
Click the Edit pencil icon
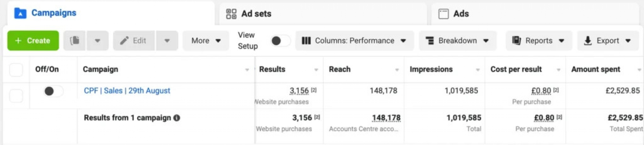[x=124, y=41]
